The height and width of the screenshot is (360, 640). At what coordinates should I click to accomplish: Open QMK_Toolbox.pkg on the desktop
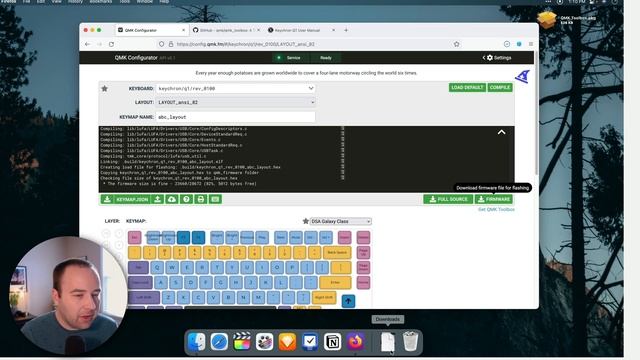[x=547, y=19]
